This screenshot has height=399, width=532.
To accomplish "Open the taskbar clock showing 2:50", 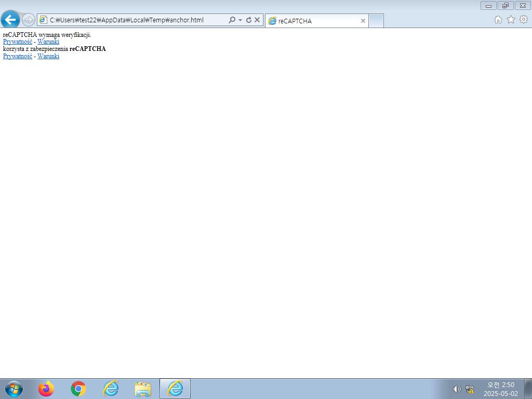I will [x=501, y=389].
